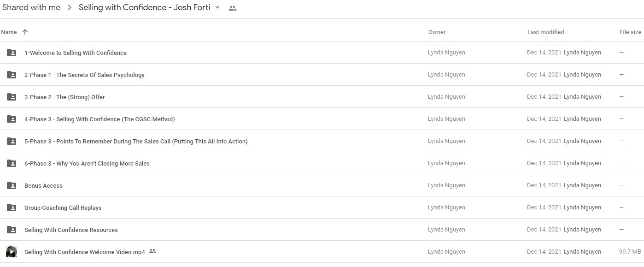Sort by the Name column header
This screenshot has height=267, width=644.
coord(9,32)
